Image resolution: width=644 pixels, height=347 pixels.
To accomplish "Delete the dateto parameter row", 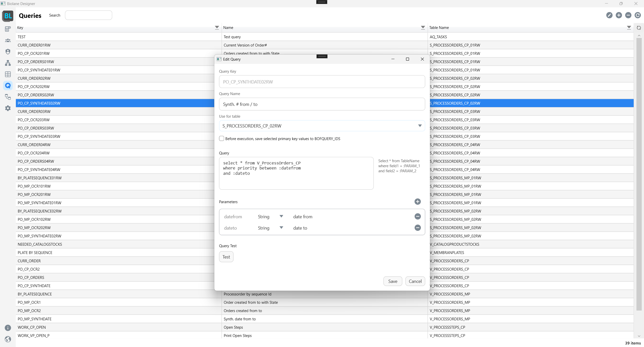I will coord(418,228).
